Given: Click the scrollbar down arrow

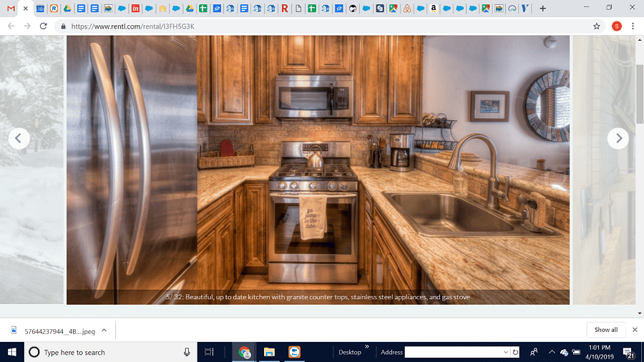Looking at the screenshot, I should pyautogui.click(x=640, y=313).
